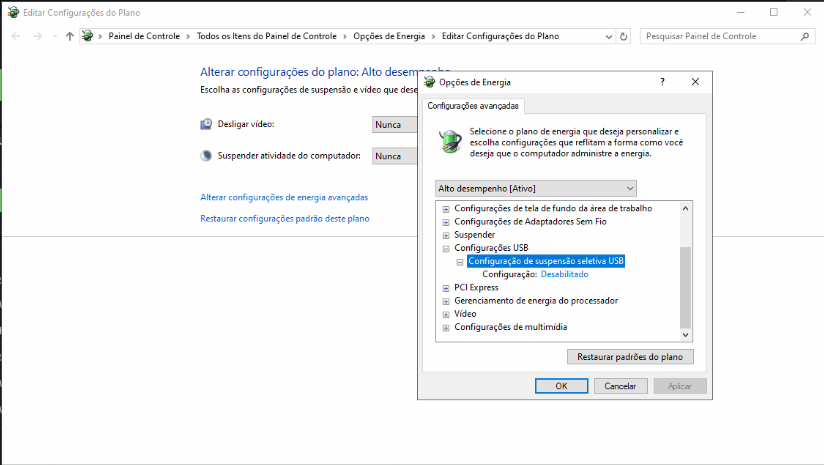The height and width of the screenshot is (465, 824).
Task: Click the back navigation arrow
Action: point(16,36)
